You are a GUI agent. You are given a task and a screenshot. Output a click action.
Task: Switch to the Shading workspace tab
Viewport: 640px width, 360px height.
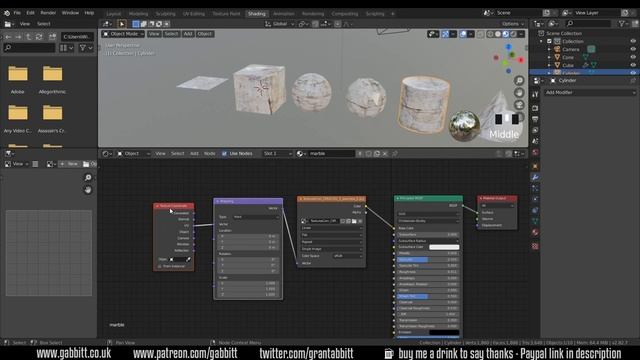[x=257, y=13]
